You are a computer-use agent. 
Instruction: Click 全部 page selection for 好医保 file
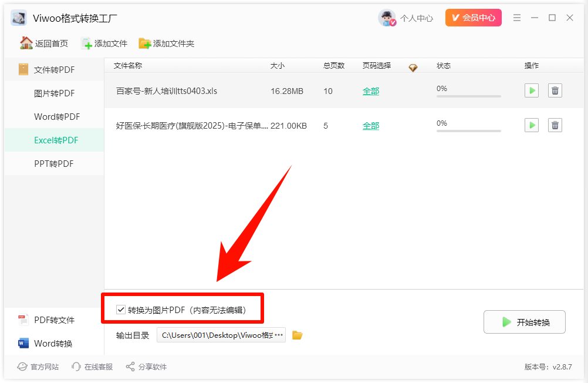371,126
